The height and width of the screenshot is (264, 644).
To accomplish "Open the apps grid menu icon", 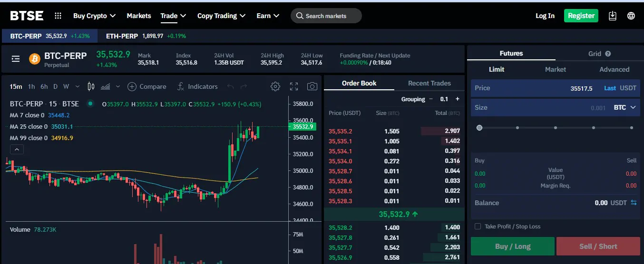I will 58,16.
